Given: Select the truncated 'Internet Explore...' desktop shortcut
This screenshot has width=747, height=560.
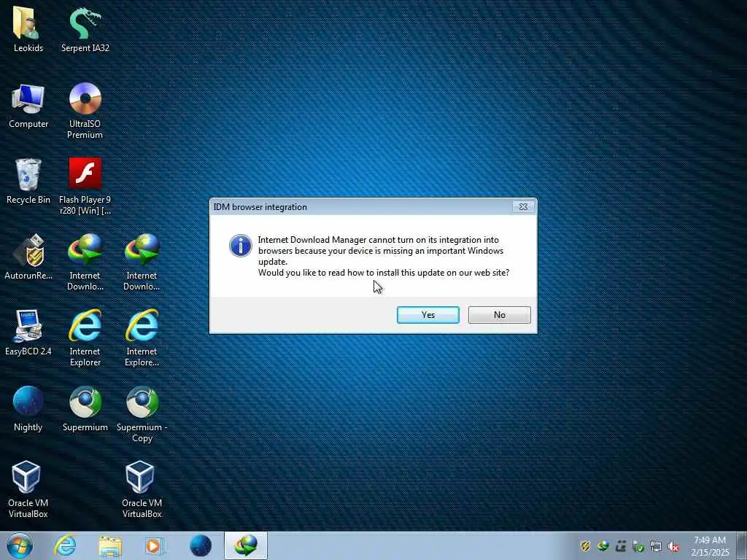Looking at the screenshot, I should [x=142, y=338].
